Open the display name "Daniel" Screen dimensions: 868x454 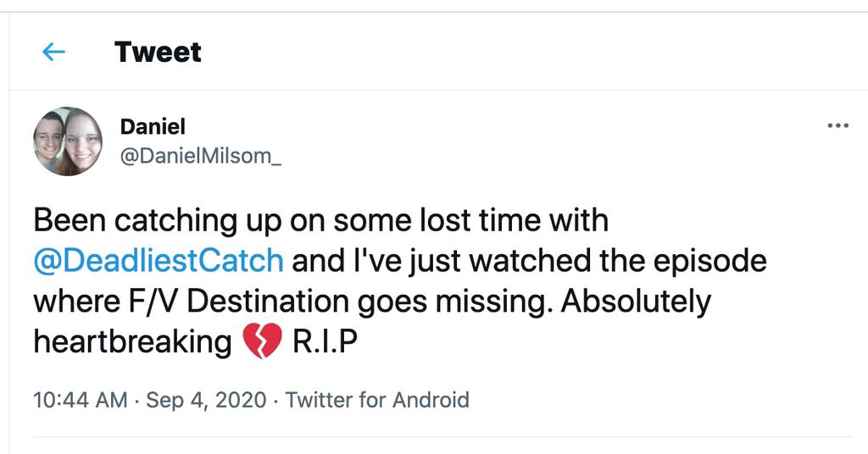[x=153, y=126]
